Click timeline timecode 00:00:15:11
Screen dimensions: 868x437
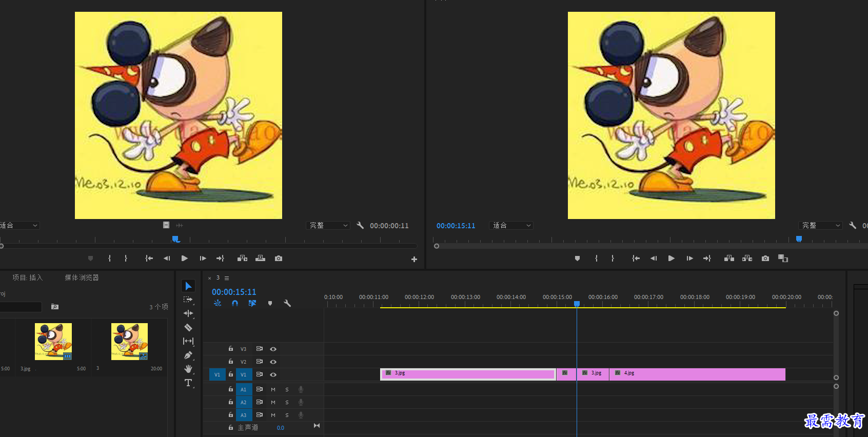pos(234,292)
